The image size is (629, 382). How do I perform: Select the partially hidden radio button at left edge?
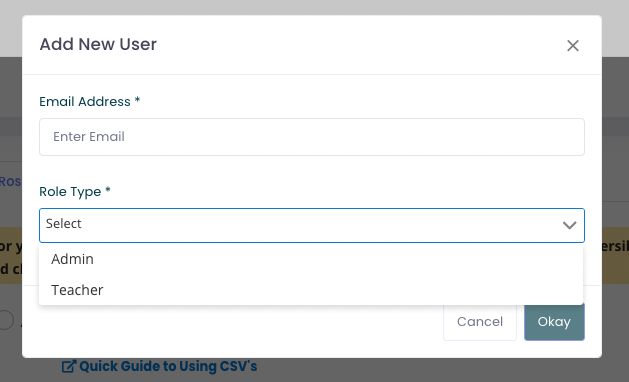pyautogui.click(x=6, y=320)
